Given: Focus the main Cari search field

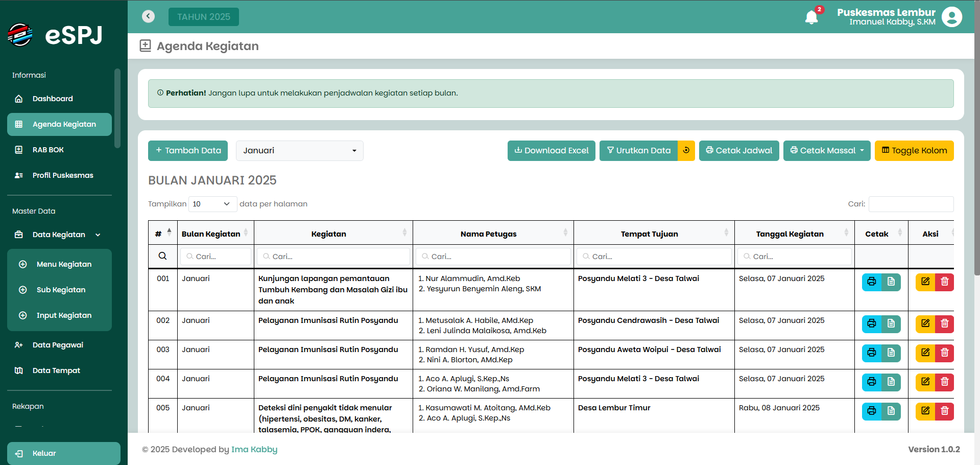Looking at the screenshot, I should coord(911,204).
